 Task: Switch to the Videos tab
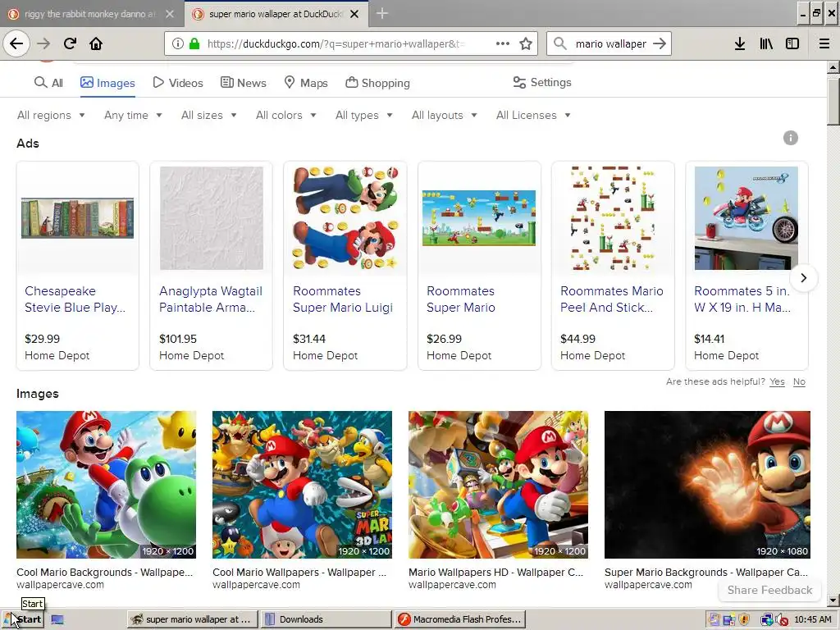coord(178,83)
